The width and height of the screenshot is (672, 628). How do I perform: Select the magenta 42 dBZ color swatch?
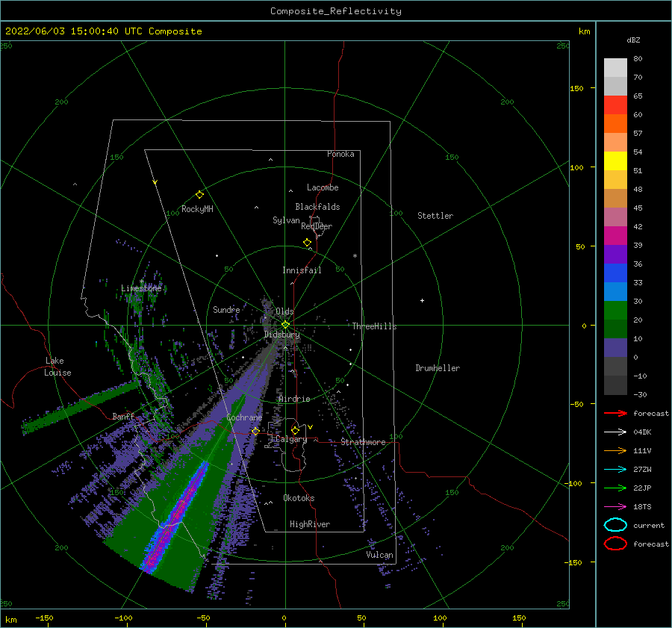click(x=615, y=236)
